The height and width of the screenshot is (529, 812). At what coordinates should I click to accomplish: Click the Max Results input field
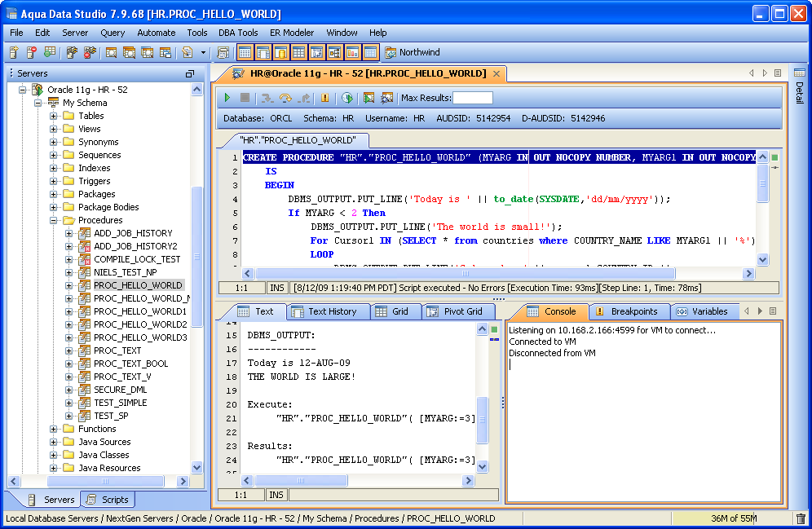(473, 98)
